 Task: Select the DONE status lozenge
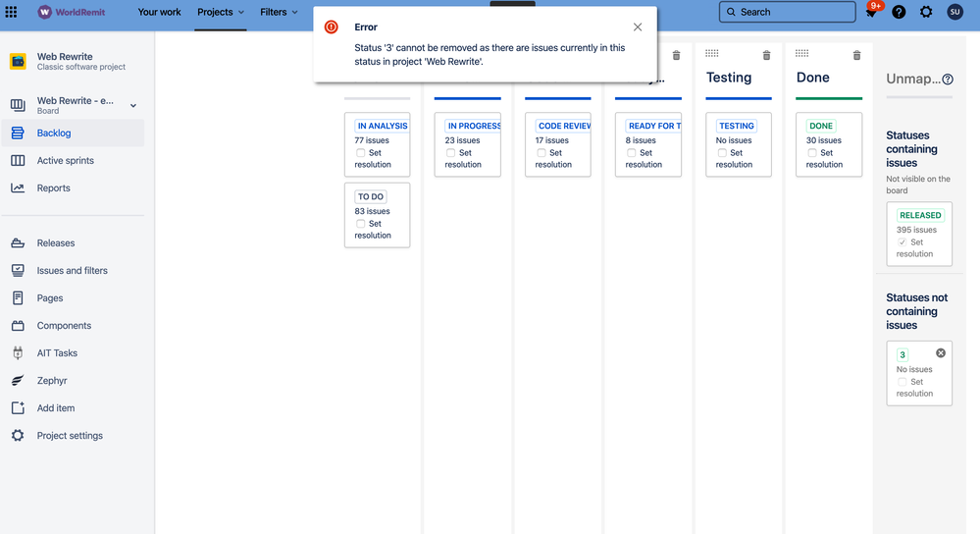click(x=821, y=126)
